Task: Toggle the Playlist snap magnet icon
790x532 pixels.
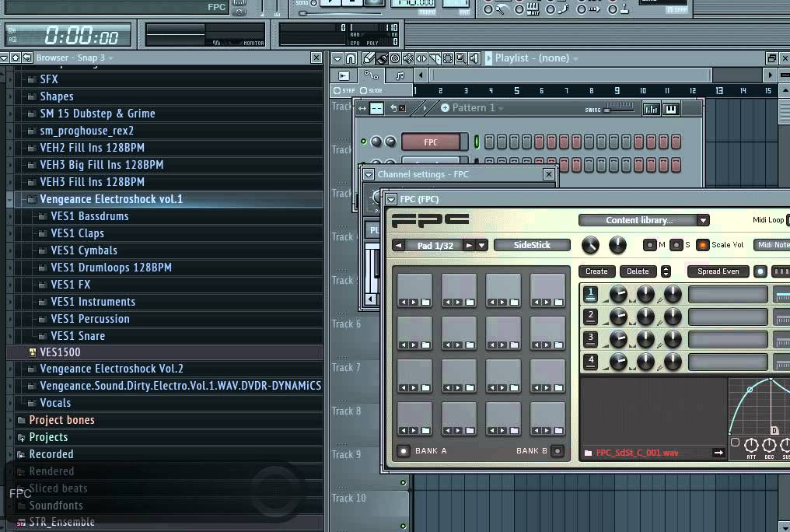Action: [x=351, y=58]
